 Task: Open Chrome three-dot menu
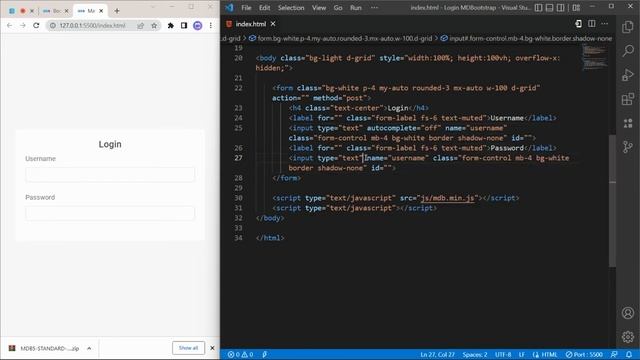click(211, 25)
